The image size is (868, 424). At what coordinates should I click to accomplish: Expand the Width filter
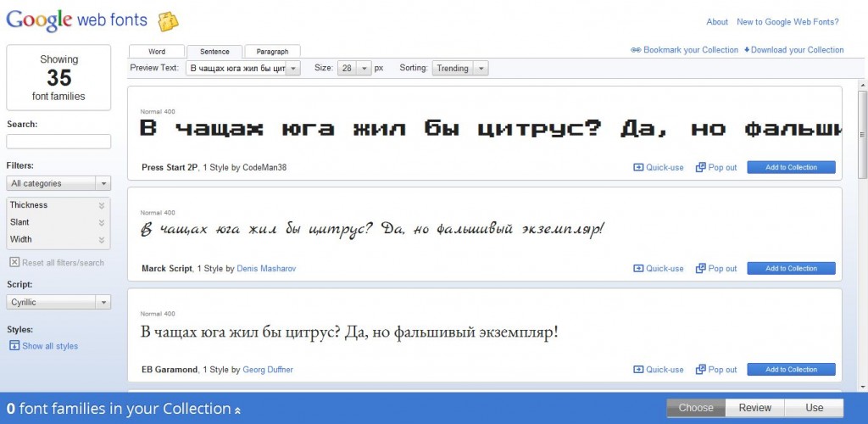(x=102, y=239)
